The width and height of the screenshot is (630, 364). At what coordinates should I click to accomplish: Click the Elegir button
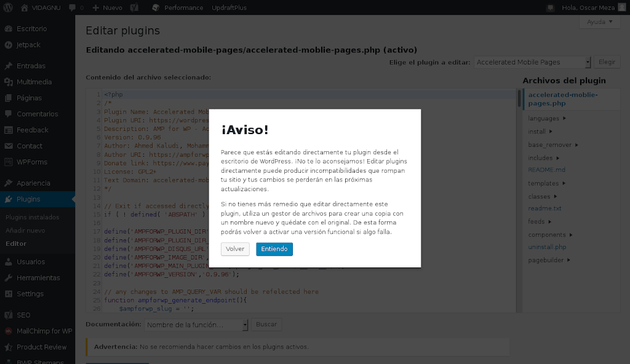607,62
